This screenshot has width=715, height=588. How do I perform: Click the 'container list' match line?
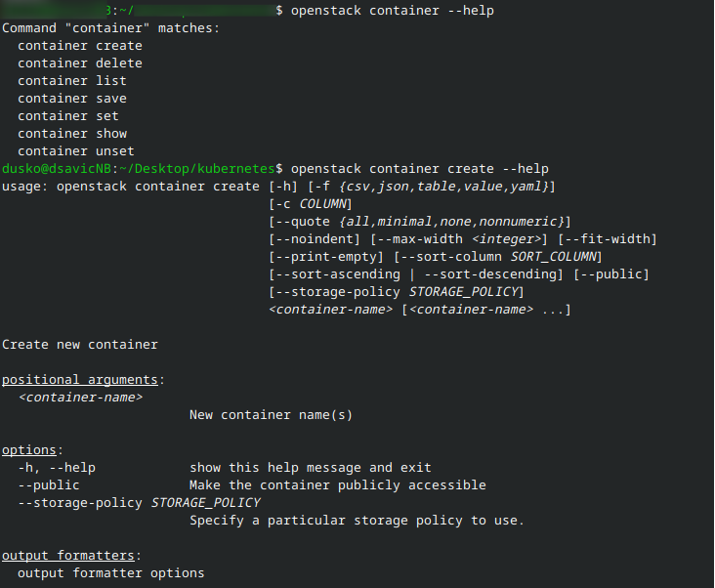(x=71, y=81)
